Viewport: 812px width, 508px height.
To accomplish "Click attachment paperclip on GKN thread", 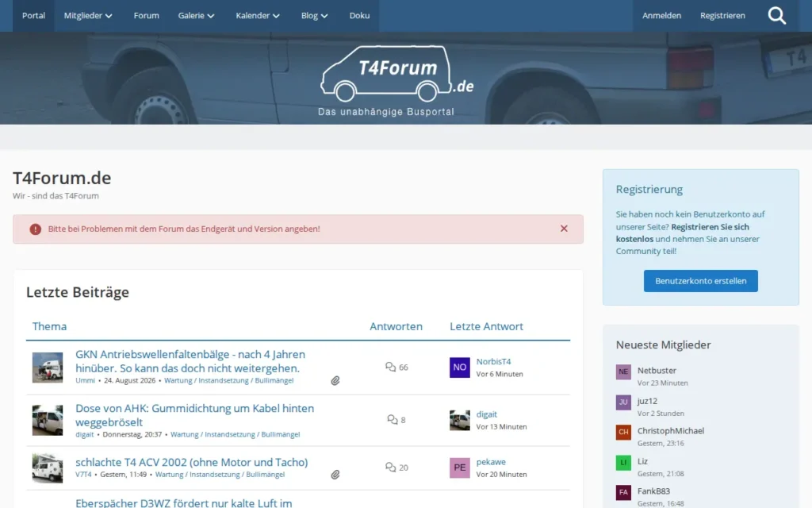I will [335, 381].
